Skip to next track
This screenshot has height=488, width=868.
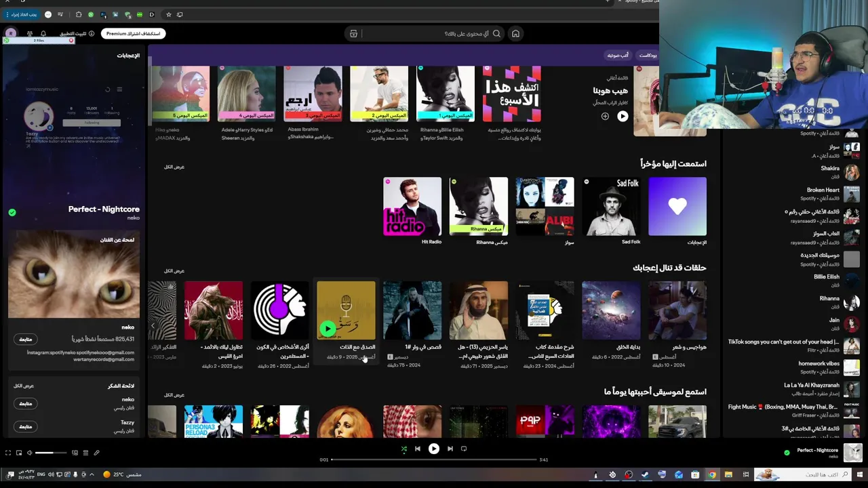tap(450, 449)
